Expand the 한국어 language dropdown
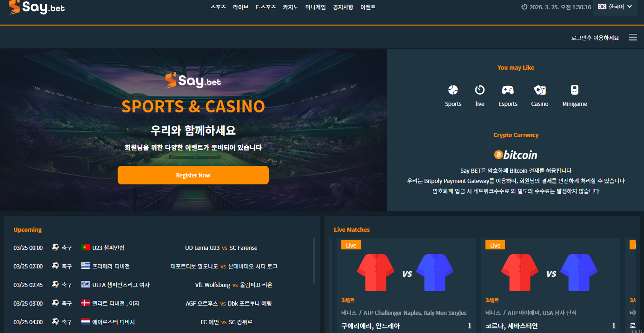Viewport: 644px width, 333px height. pos(615,7)
